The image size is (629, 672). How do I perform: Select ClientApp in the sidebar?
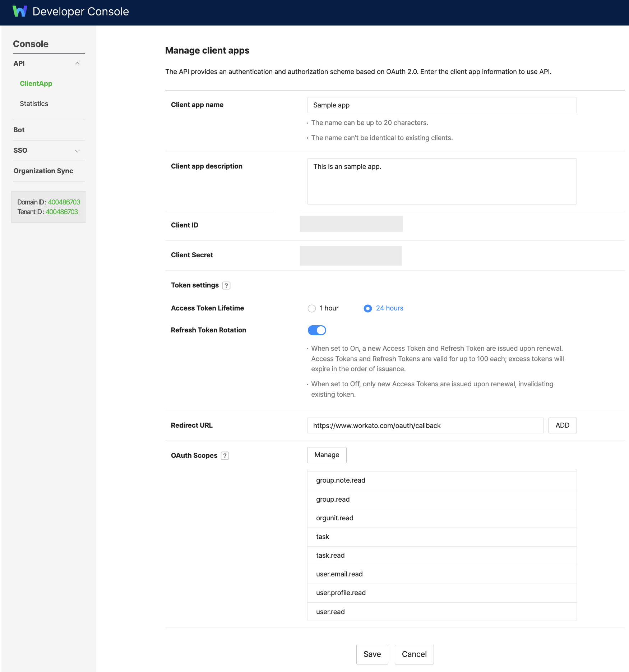pos(36,83)
